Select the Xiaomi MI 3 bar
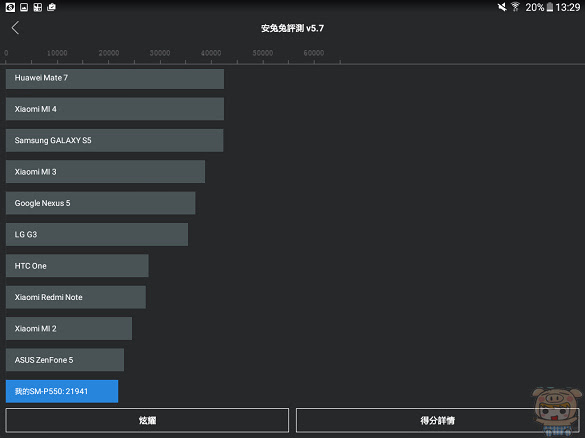585x438 pixels. click(x=105, y=172)
